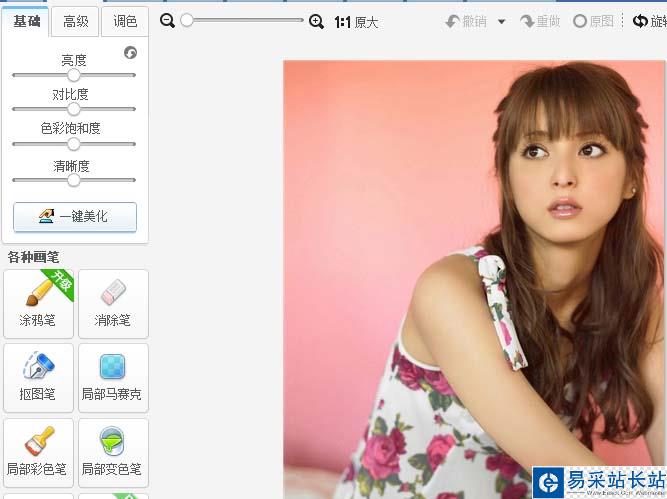Select the 消除笔 eraser tool
The image size is (667, 499).
coord(113,304)
